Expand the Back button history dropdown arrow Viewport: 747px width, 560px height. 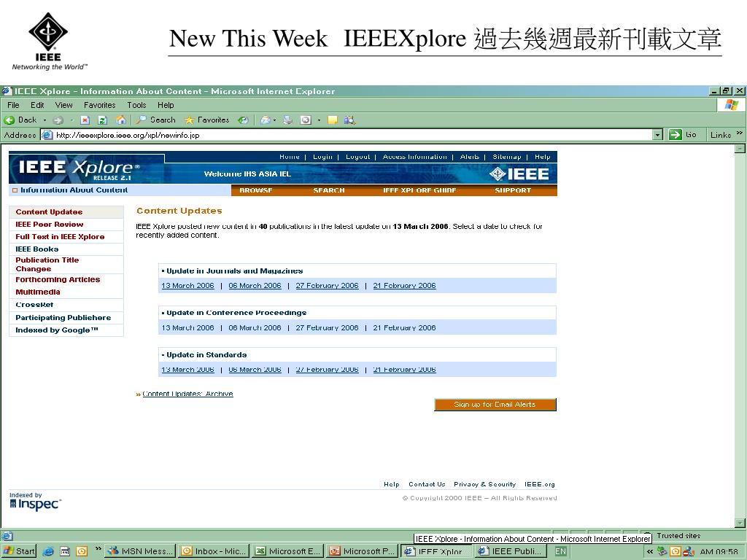coord(44,120)
